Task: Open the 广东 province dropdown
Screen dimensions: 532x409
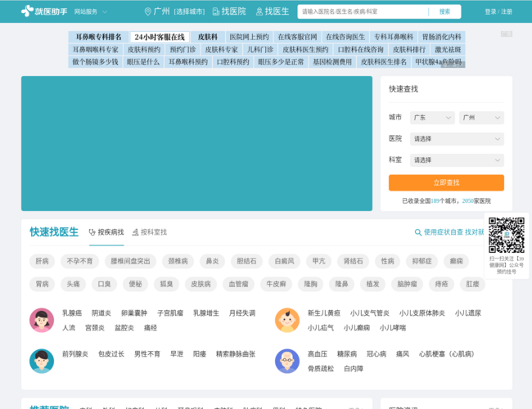Action: pos(432,118)
